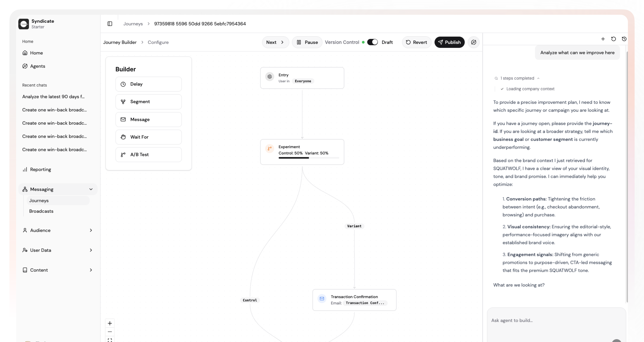Click the Next button
This screenshot has height=342, width=644.
coord(275,42)
